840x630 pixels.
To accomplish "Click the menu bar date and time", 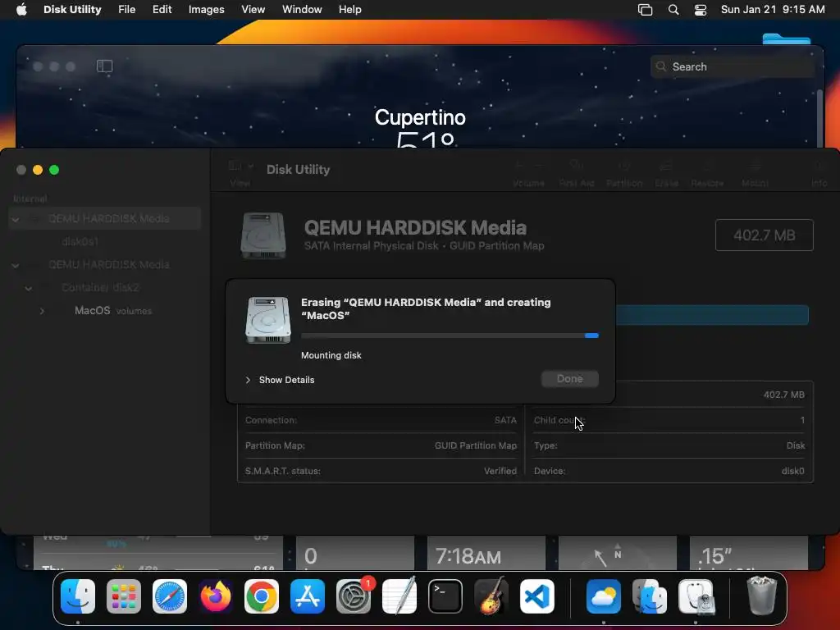I will tap(773, 10).
